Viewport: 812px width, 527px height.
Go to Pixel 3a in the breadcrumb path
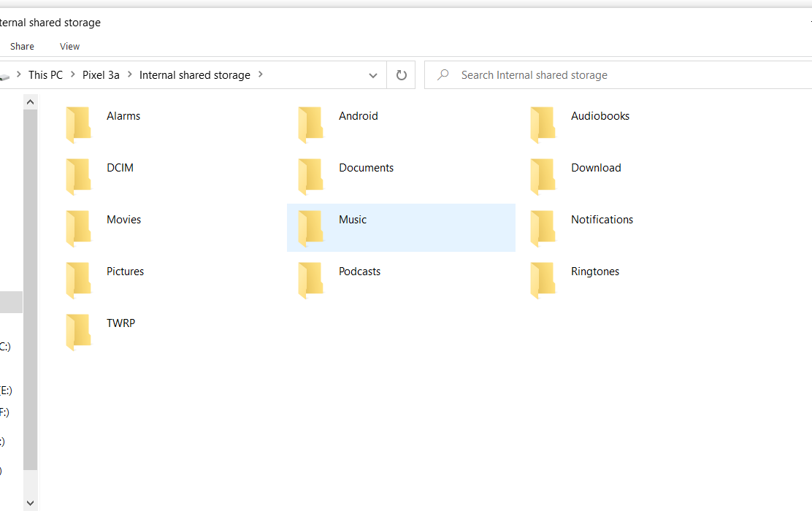[101, 75]
